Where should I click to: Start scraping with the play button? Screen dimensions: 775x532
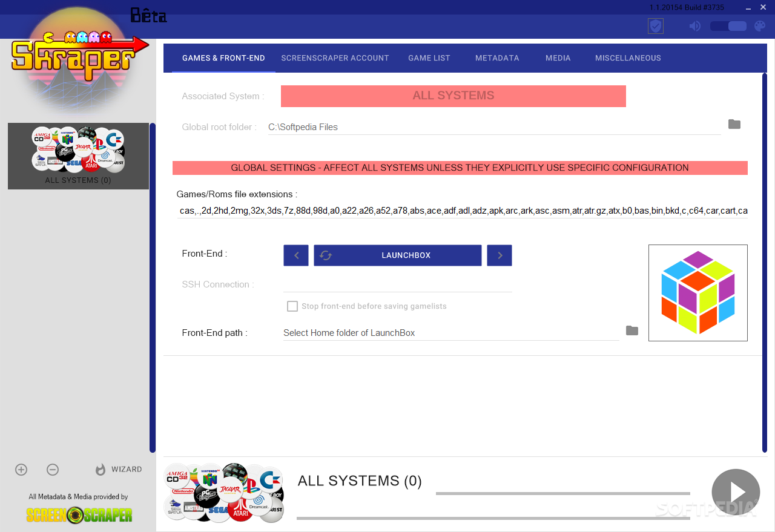pyautogui.click(x=736, y=493)
